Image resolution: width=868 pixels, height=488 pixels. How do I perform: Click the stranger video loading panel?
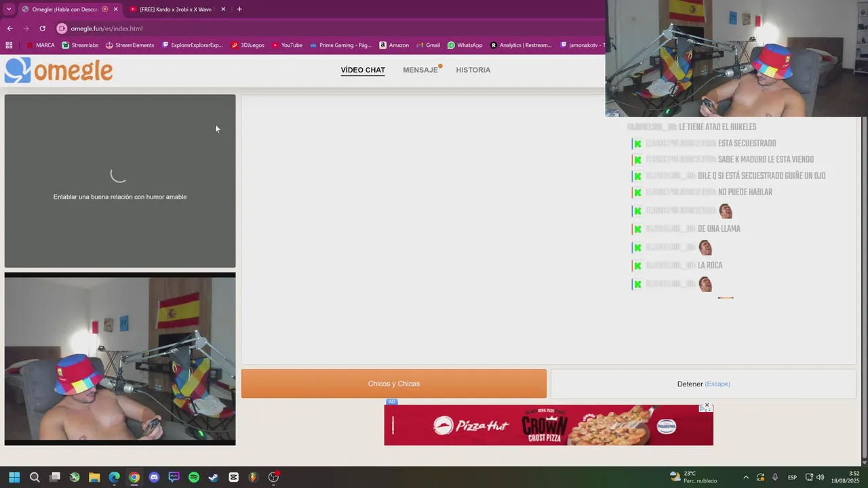120,181
